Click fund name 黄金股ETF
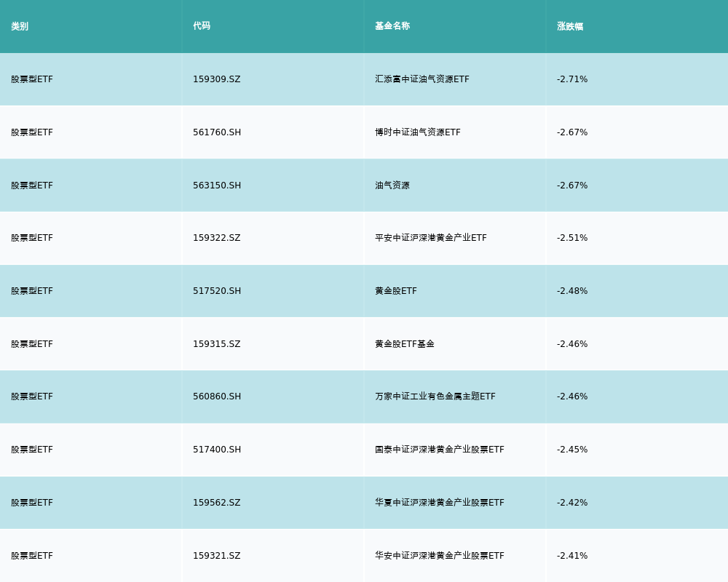728x582 pixels. [396, 291]
